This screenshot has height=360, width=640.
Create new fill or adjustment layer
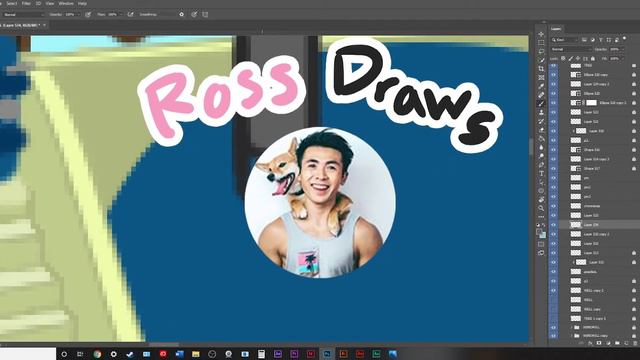click(x=608, y=343)
